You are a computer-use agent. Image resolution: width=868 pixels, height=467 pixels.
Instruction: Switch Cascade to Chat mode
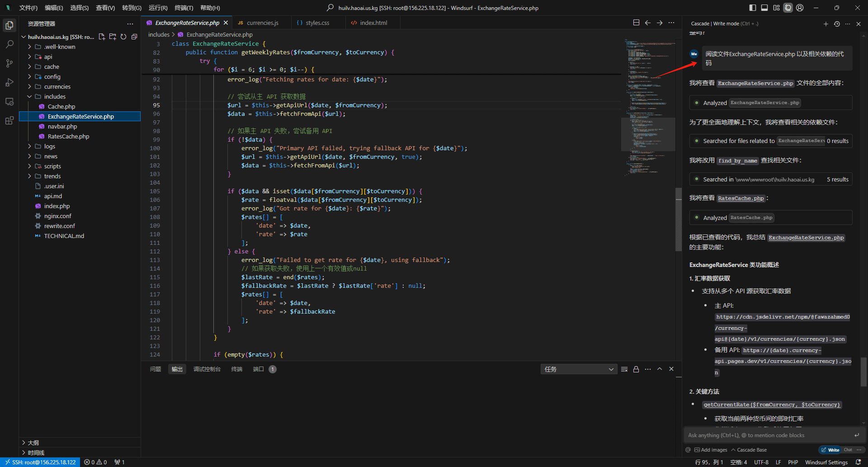[x=848, y=450]
